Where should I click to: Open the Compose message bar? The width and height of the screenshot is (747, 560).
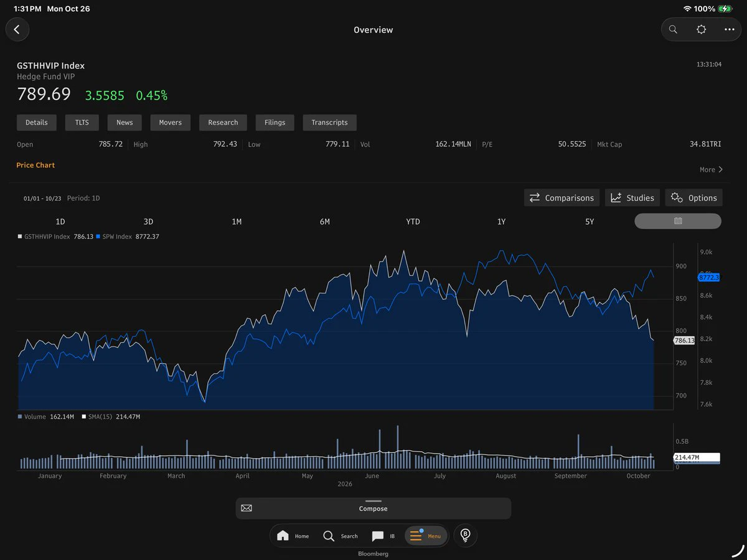[374, 508]
